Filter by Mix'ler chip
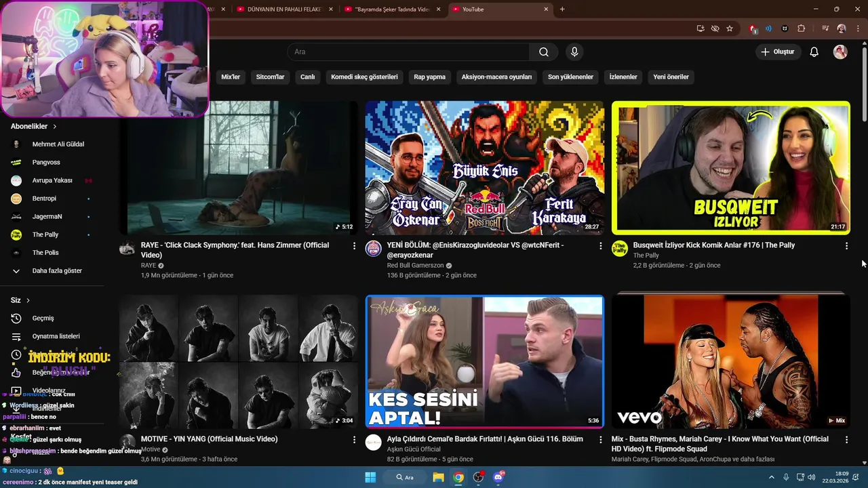The image size is (868, 488). coord(231,77)
